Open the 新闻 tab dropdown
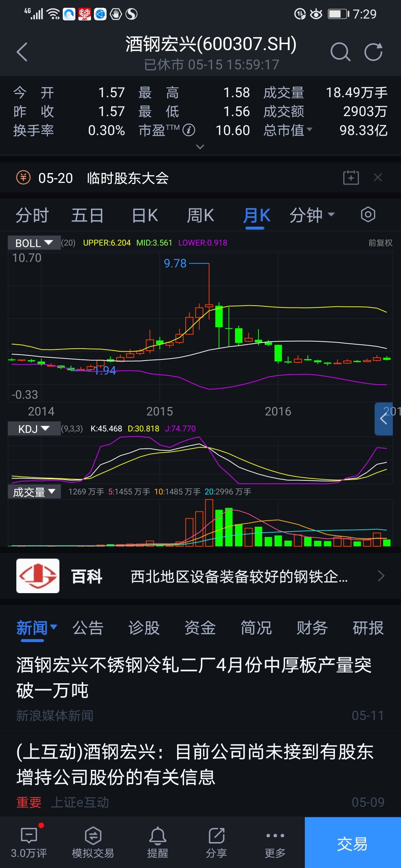This screenshot has width=401, height=868. pos(36,628)
